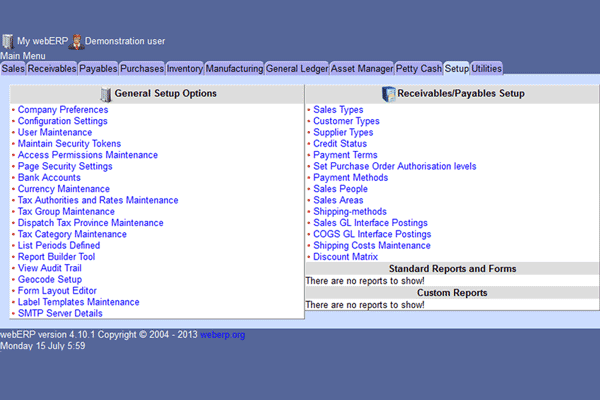600x400 pixels.
Task: Open the Utilities tab
Action: coord(487,69)
